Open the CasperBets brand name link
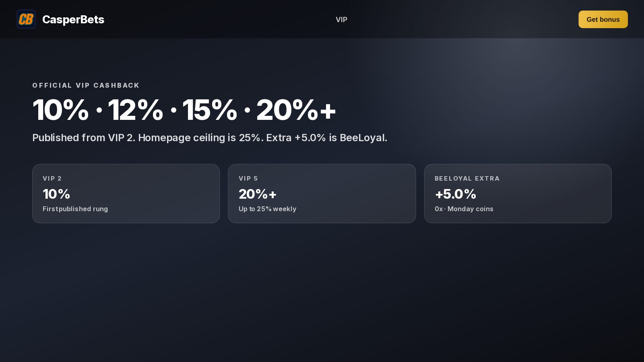The width and height of the screenshot is (644, 362). pos(73,19)
